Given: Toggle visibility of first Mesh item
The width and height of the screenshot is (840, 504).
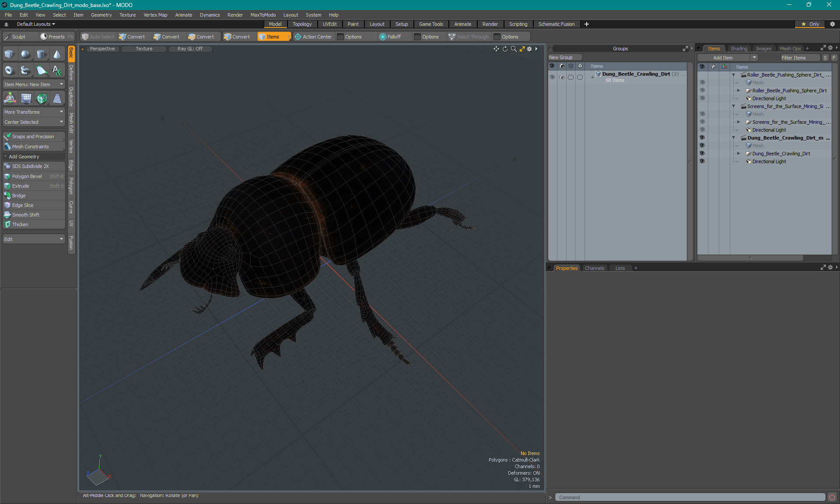Looking at the screenshot, I should pyautogui.click(x=702, y=83).
